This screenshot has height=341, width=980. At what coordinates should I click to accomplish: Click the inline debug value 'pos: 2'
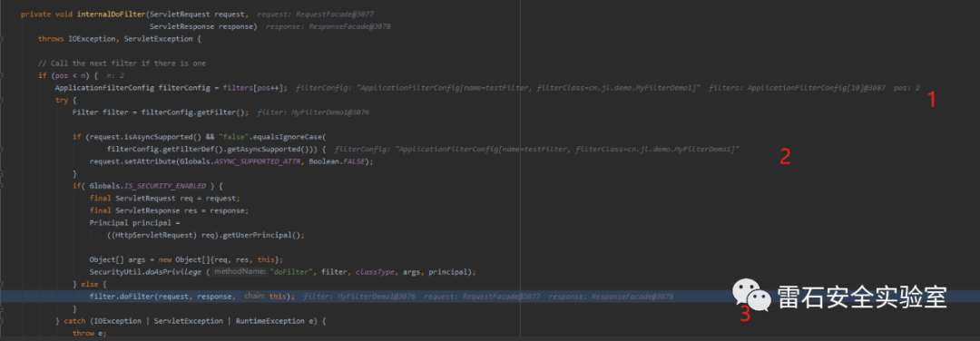coord(906,88)
